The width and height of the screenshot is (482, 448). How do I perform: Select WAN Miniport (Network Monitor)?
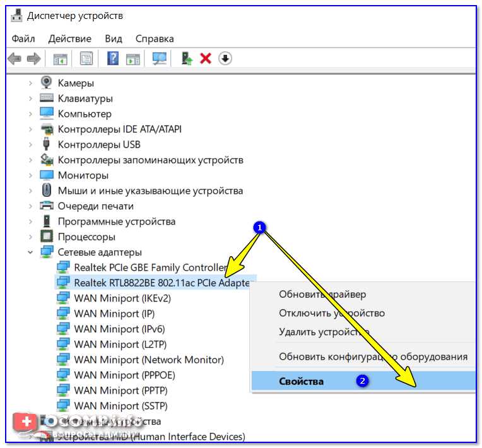pos(149,360)
